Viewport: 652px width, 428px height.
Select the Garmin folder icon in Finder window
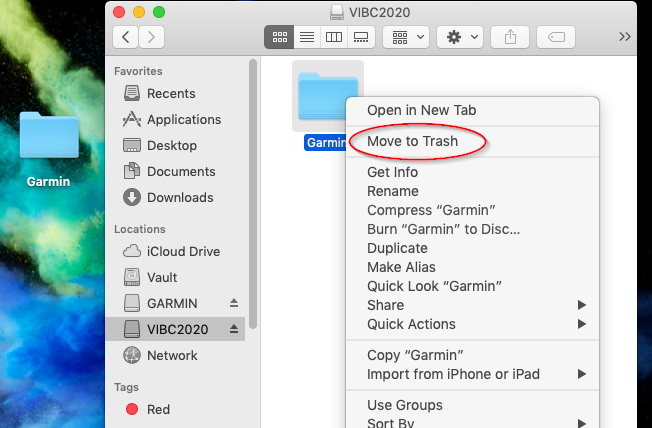[x=328, y=96]
